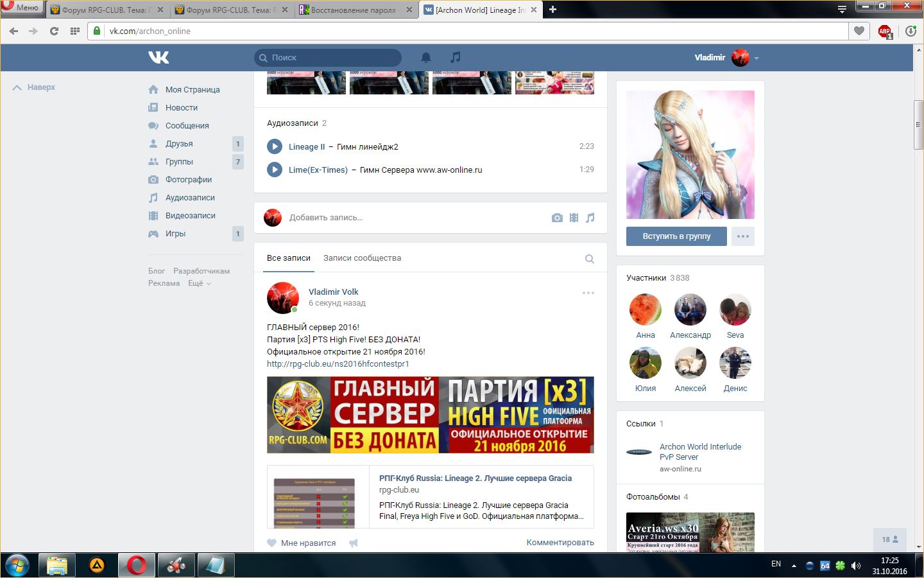Open the music player note icon in header
Viewport: 924px width, 578px height.
coord(456,57)
